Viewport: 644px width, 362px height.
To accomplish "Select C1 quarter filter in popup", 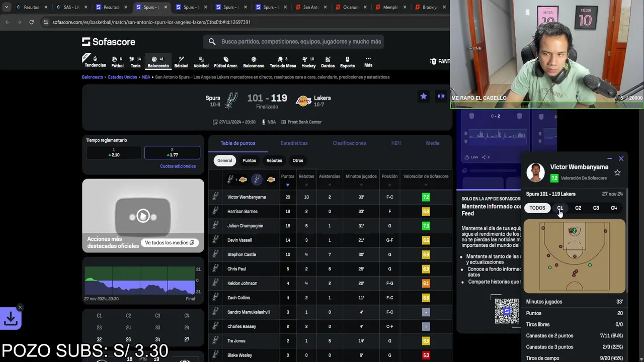I will (560, 208).
